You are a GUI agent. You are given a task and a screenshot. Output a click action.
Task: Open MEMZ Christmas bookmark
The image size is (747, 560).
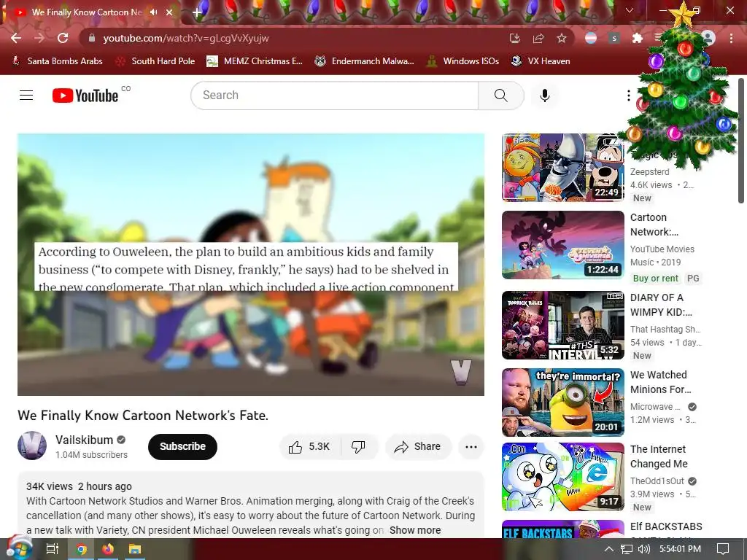point(255,61)
